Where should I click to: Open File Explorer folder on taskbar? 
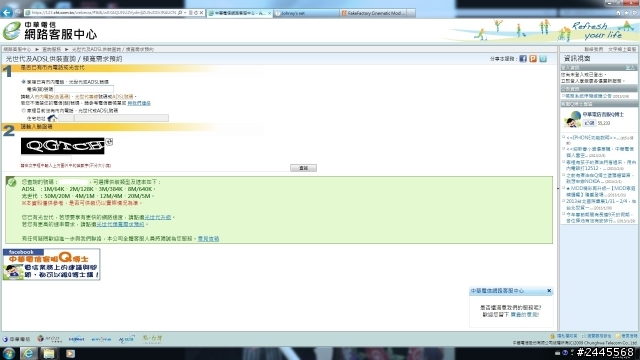pyautogui.click(x=49, y=353)
